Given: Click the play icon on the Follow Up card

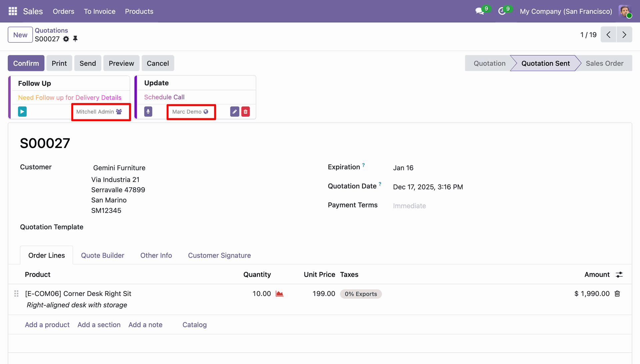Looking at the screenshot, I should pos(22,111).
